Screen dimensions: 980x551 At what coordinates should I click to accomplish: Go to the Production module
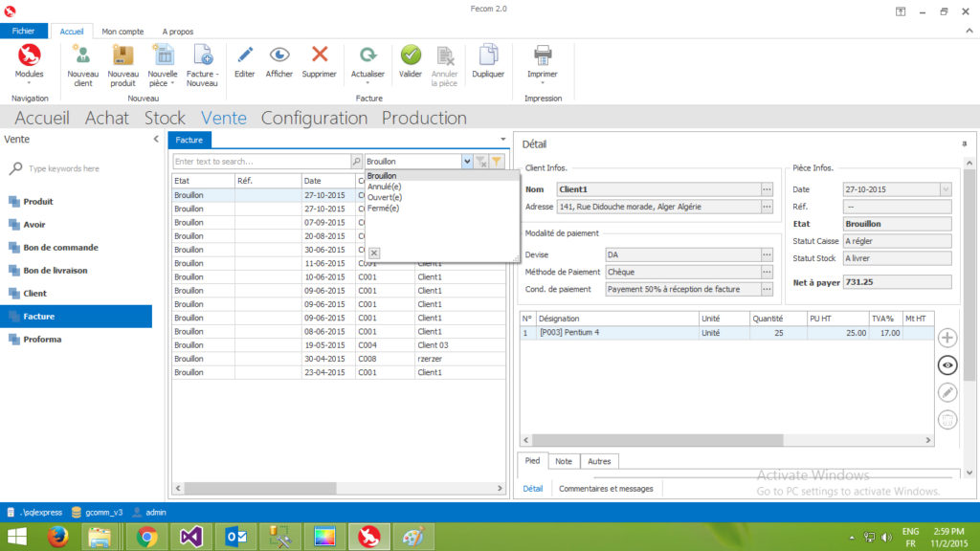424,118
